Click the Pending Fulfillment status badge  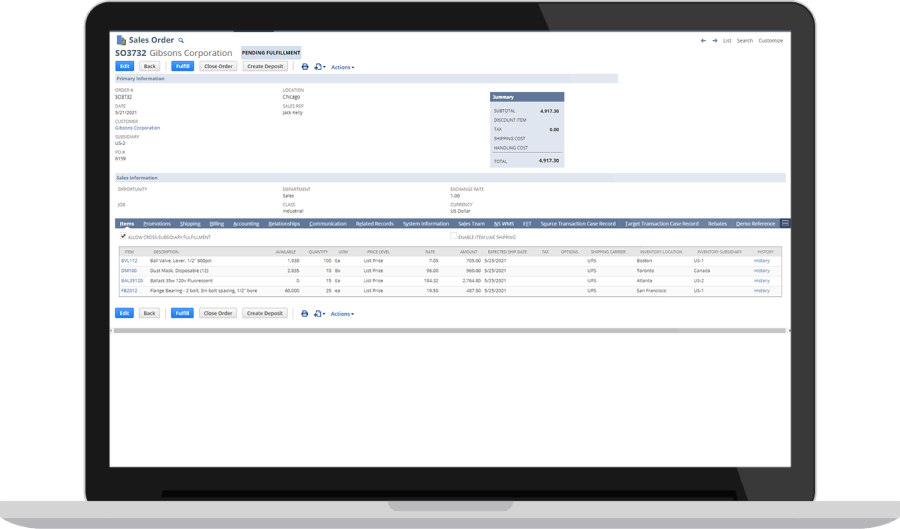click(x=271, y=53)
